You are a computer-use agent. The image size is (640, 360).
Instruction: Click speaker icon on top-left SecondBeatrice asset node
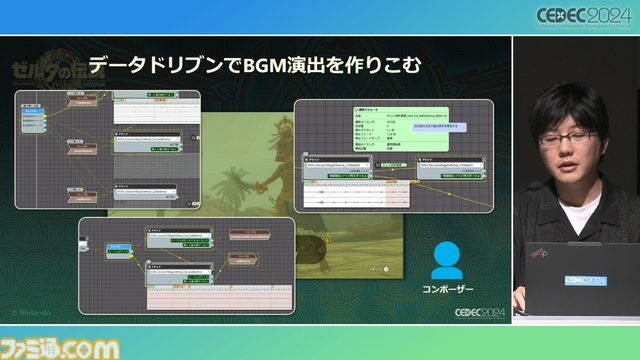[116, 134]
